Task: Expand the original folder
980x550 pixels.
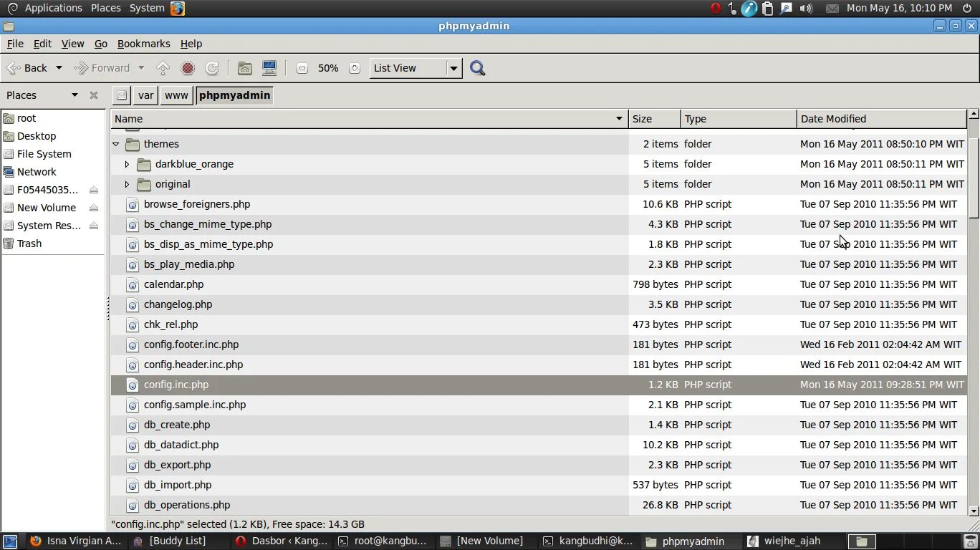Action: coord(127,184)
